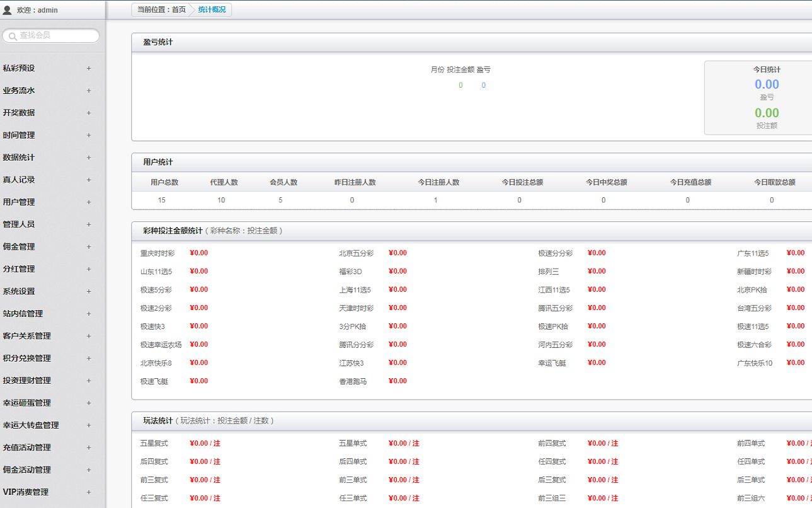
Task: Click the 盈亏统计 panel header
Action: tap(471, 42)
